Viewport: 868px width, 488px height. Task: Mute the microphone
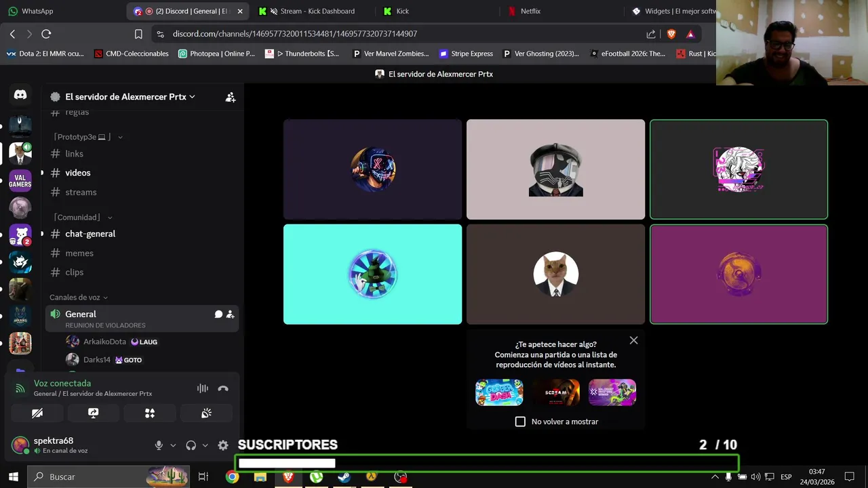159,445
